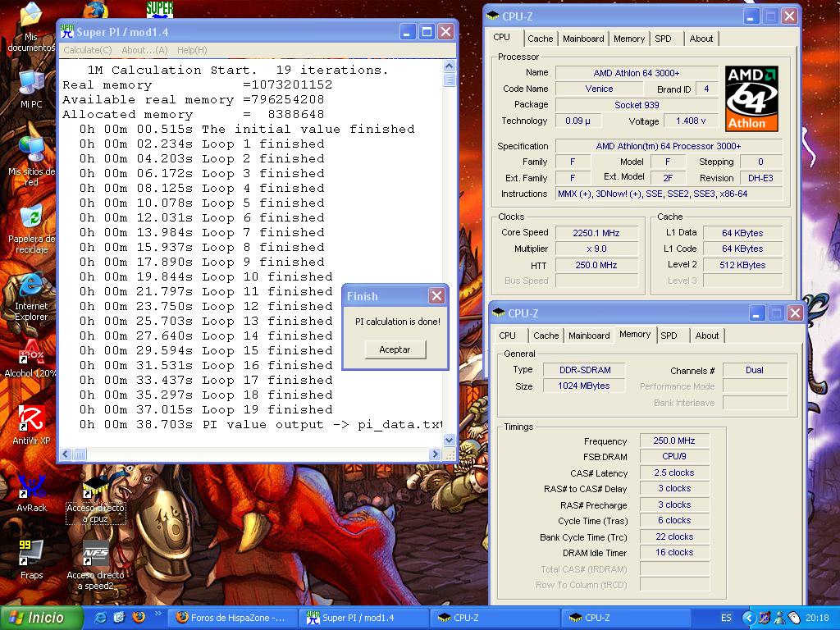Select SPD tab in lower CPU-Z window
840x630 pixels.
669,336
